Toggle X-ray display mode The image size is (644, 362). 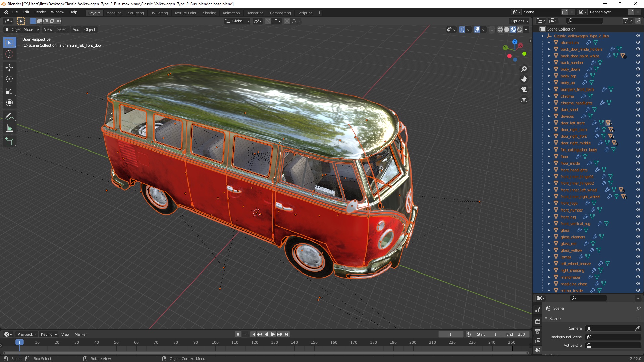pyautogui.click(x=492, y=29)
